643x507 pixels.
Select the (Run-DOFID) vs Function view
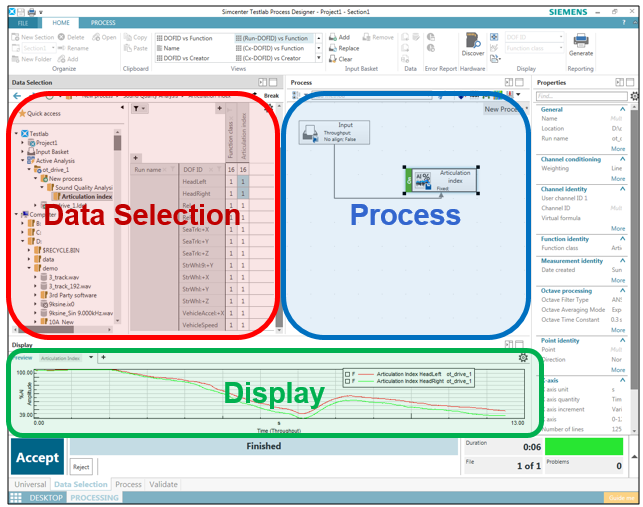[275, 38]
